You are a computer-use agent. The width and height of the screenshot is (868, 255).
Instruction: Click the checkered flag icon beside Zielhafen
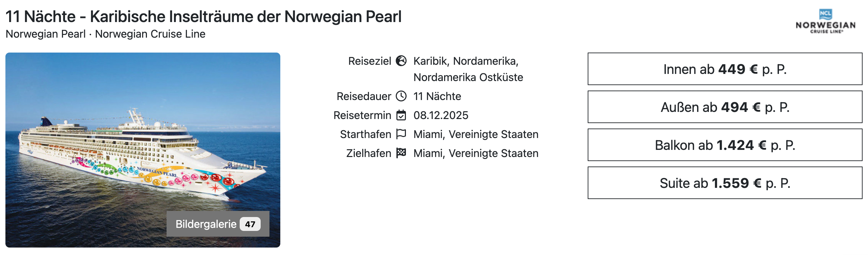pyautogui.click(x=402, y=153)
